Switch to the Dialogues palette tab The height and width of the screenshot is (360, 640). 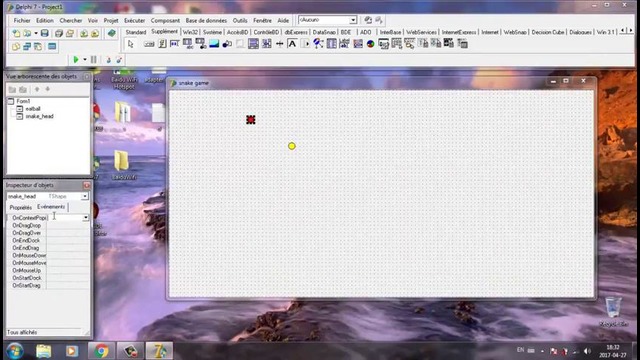(x=580, y=32)
